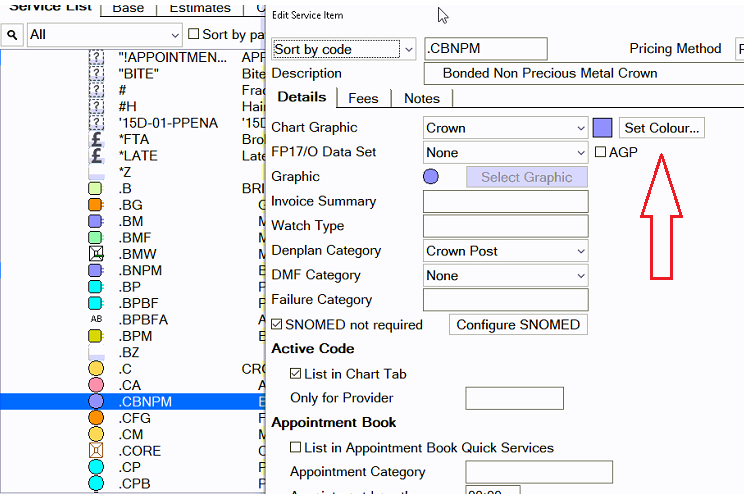Click the crossed-box icon beside .BMW
Image resolution: width=744 pixels, height=496 pixels.
(96, 254)
